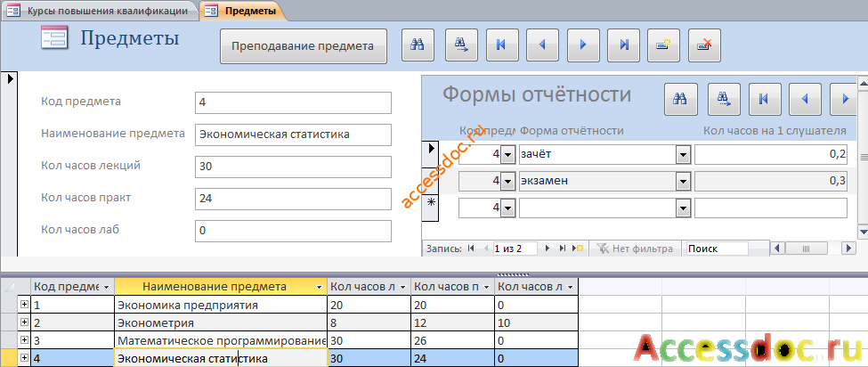Click value 26 in Математическое программирование row
This screenshot has width=868, height=367.
[453, 340]
